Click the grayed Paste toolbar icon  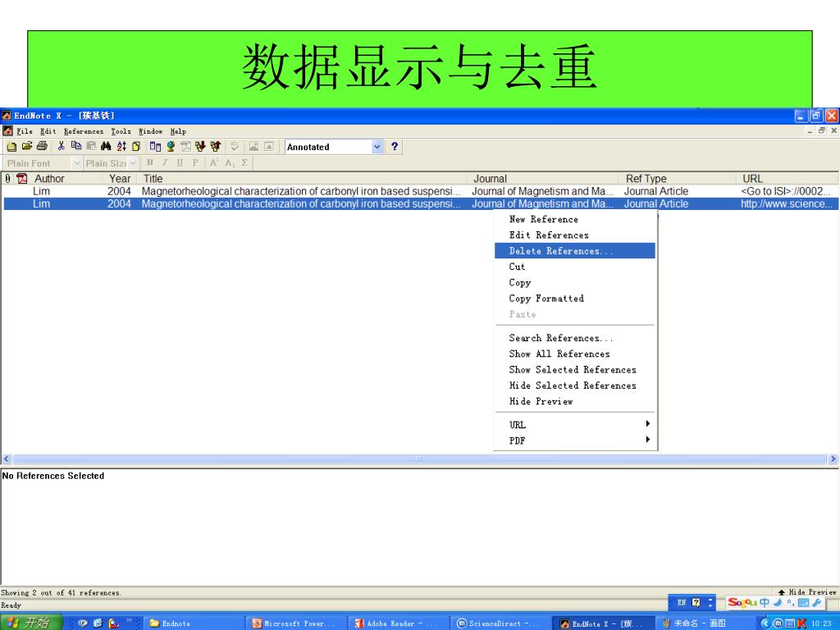[x=91, y=146]
